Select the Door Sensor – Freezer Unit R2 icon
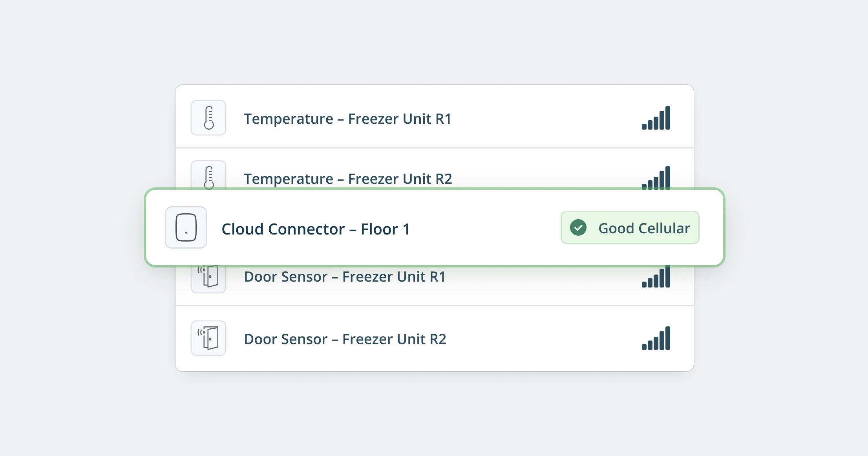The width and height of the screenshot is (868, 456). [x=208, y=338]
